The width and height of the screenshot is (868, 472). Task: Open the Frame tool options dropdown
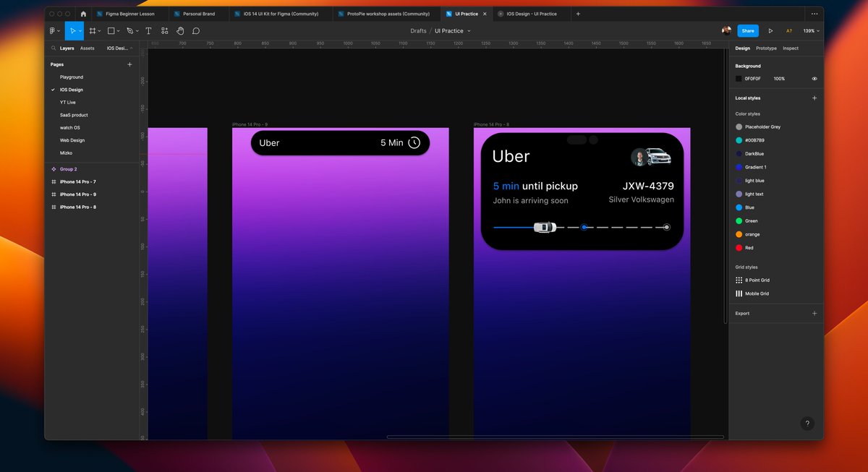pos(100,32)
